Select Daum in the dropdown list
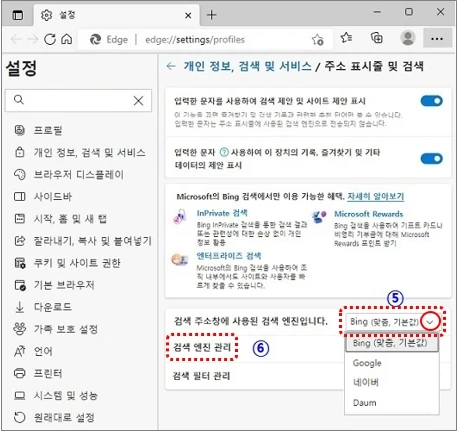This screenshot has height=431, width=457. tap(392, 403)
